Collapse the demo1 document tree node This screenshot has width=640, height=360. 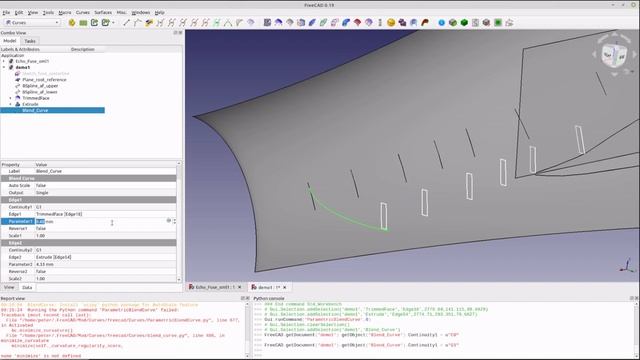tap(4, 67)
